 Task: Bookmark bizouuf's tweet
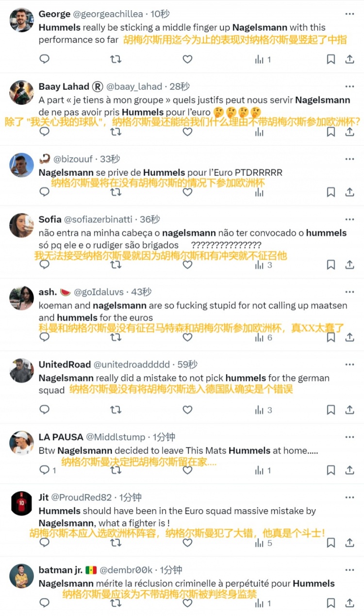click(x=331, y=192)
